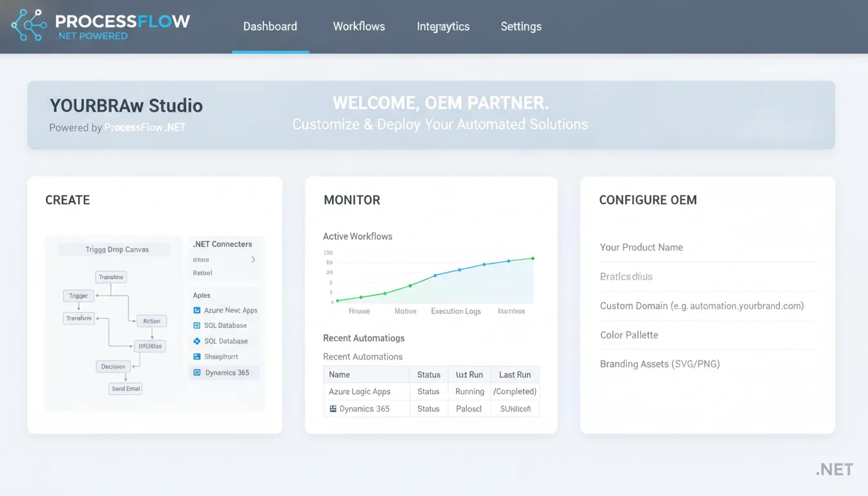Click the Azure Logic Apps table row name
This screenshot has height=496, width=868.
pos(360,391)
